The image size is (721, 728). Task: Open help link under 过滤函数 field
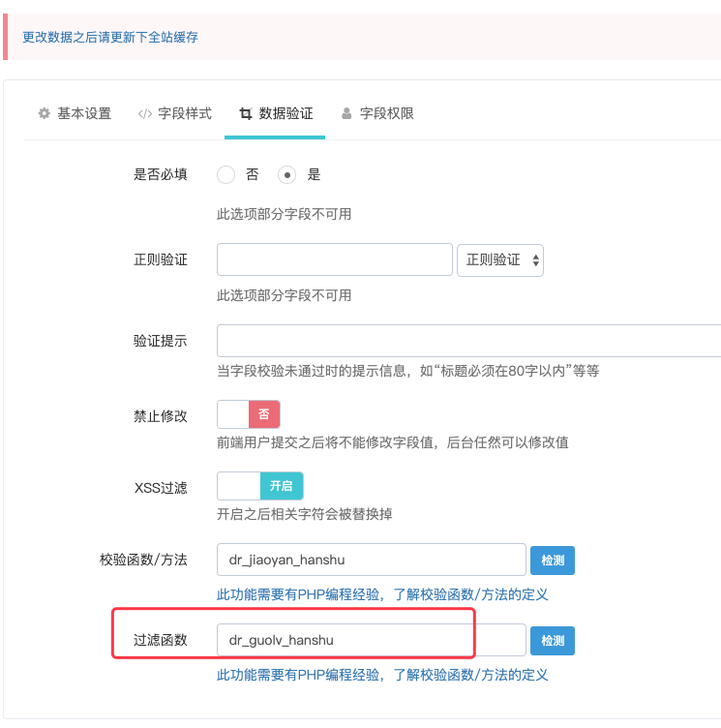tap(382, 675)
